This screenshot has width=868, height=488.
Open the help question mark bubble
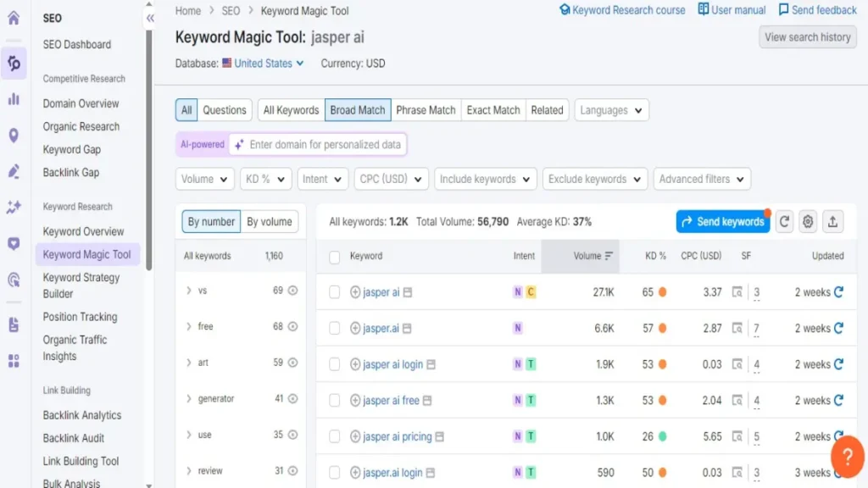pyautogui.click(x=848, y=457)
